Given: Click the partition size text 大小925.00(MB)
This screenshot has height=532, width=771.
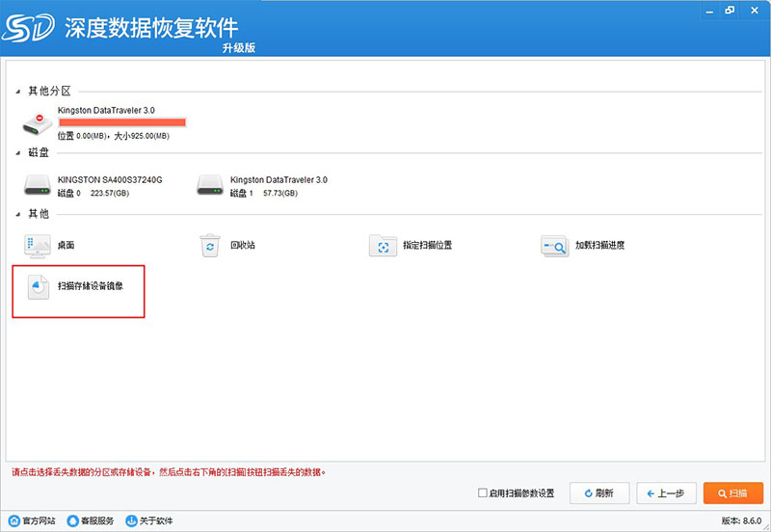Looking at the screenshot, I should point(142,136).
